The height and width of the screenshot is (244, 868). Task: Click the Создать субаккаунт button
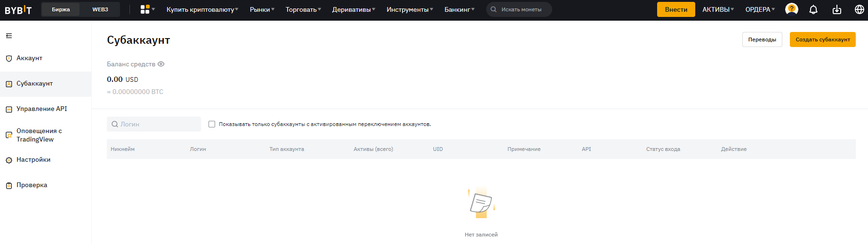coord(822,39)
